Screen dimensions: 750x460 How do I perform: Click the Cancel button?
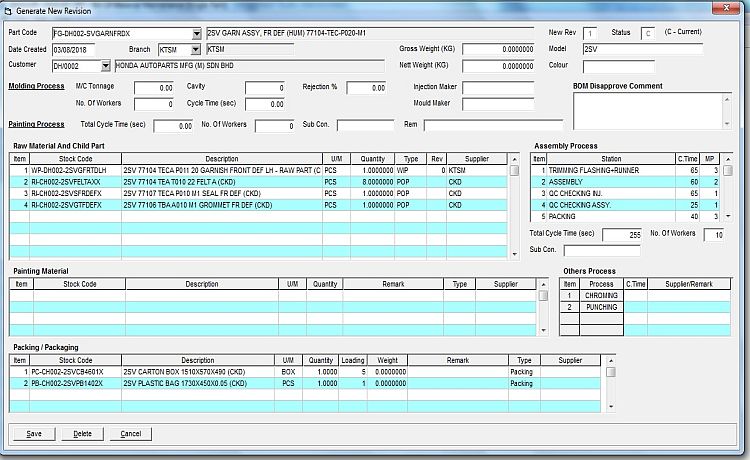pos(130,434)
